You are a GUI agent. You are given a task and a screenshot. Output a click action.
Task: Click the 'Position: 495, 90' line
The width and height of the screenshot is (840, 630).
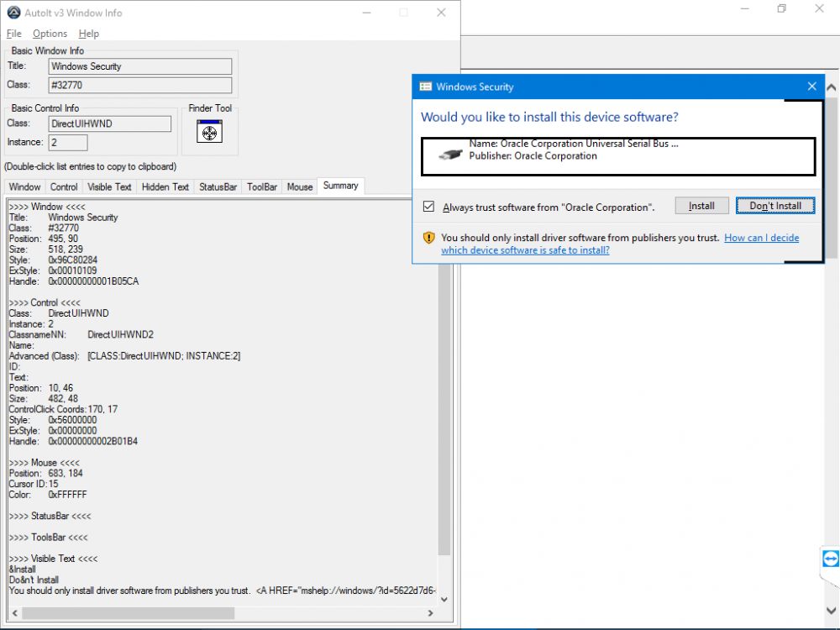point(44,239)
